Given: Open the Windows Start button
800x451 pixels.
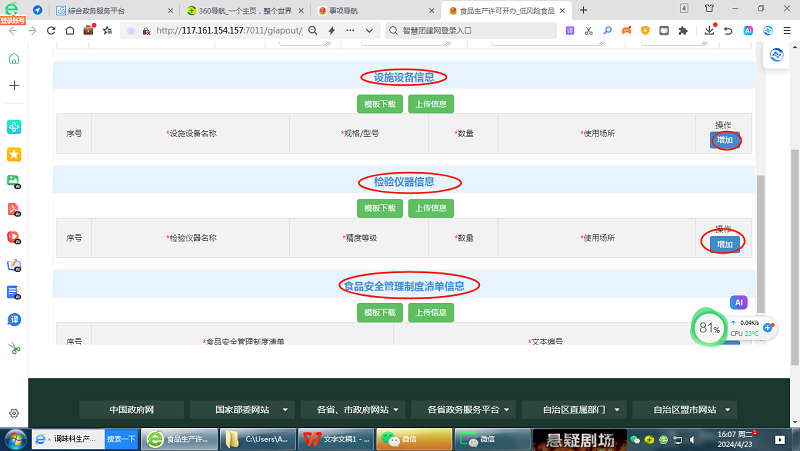Looking at the screenshot, I should coord(15,439).
